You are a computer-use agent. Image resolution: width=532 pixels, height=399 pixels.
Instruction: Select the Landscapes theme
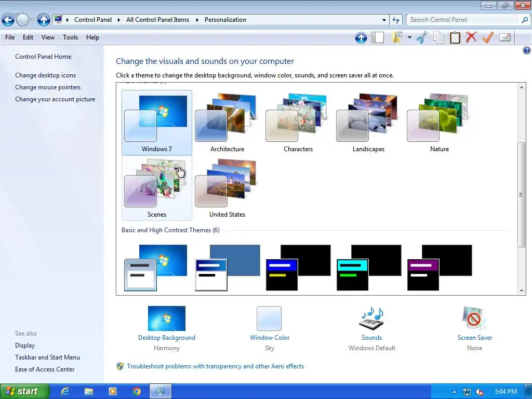368,123
